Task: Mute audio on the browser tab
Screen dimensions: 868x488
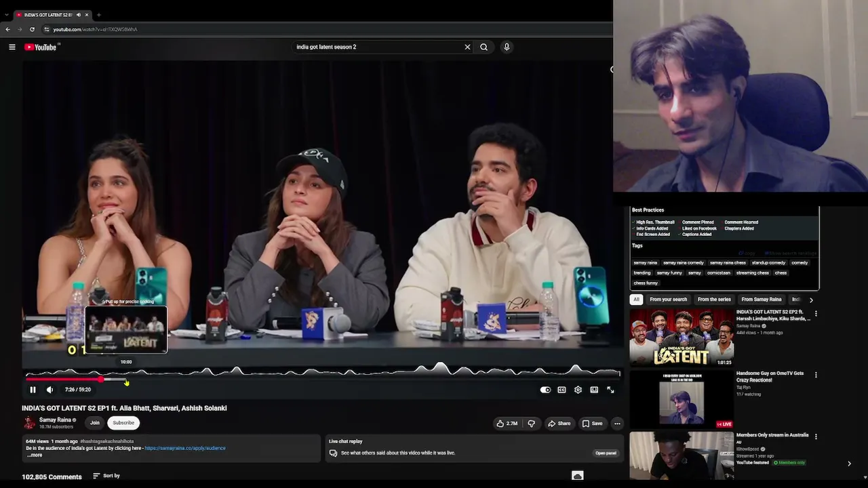Action: tap(78, 14)
